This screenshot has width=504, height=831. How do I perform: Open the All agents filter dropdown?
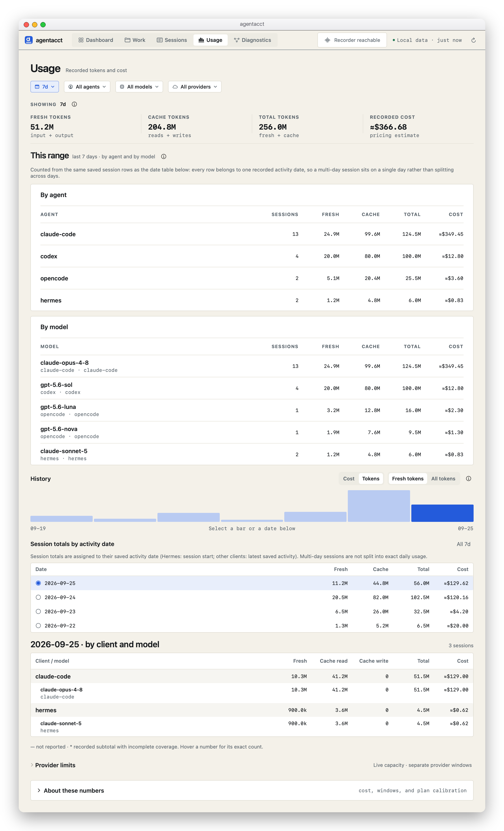(x=87, y=87)
